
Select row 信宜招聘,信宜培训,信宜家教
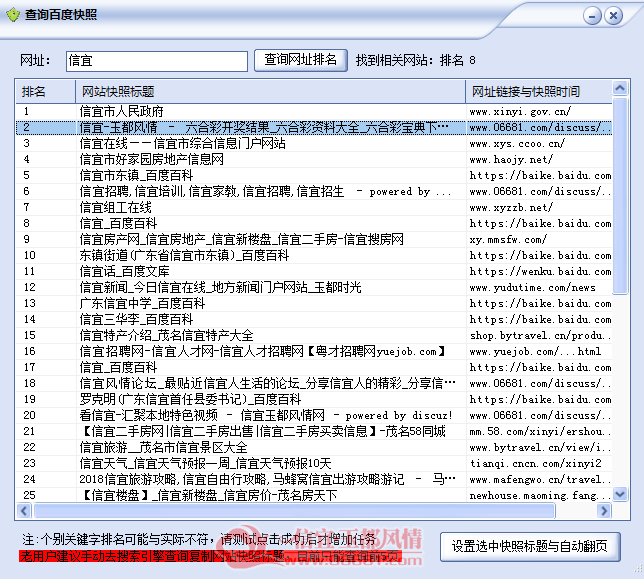[314, 191]
